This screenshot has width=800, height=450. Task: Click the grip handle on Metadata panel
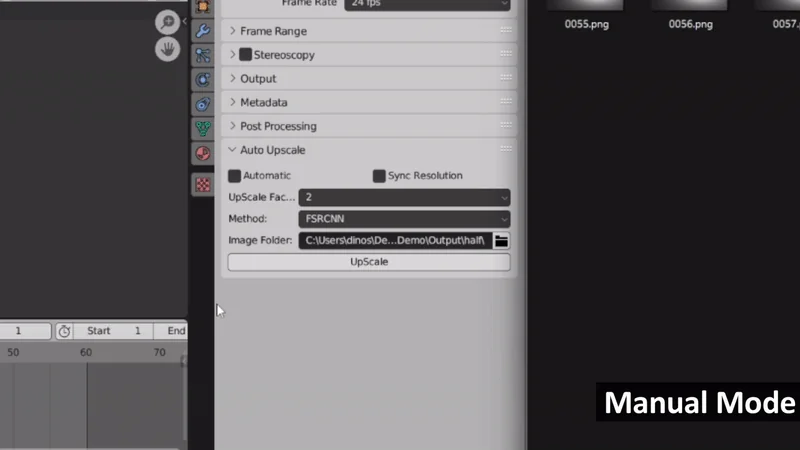[506, 101]
